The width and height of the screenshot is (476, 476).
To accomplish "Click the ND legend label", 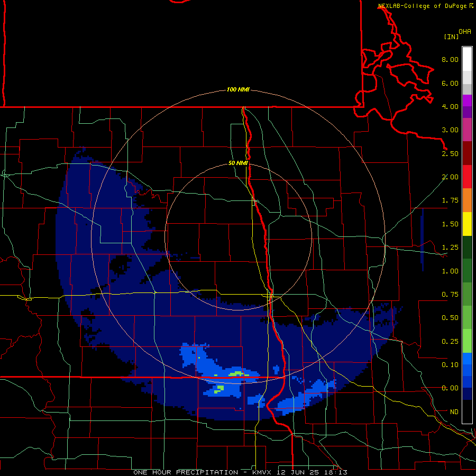I will coord(454,412).
